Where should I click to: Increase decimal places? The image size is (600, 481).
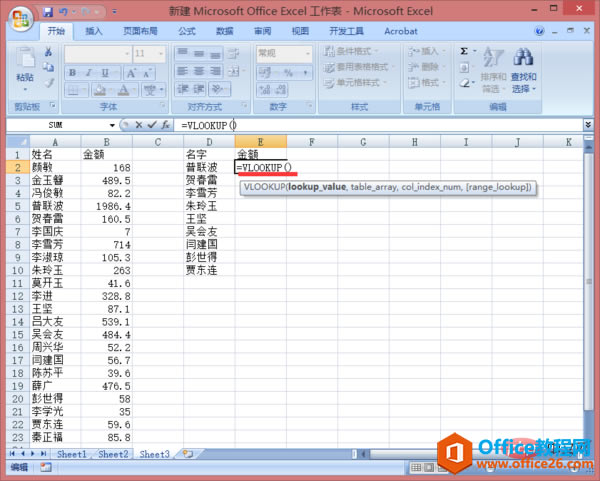point(264,90)
